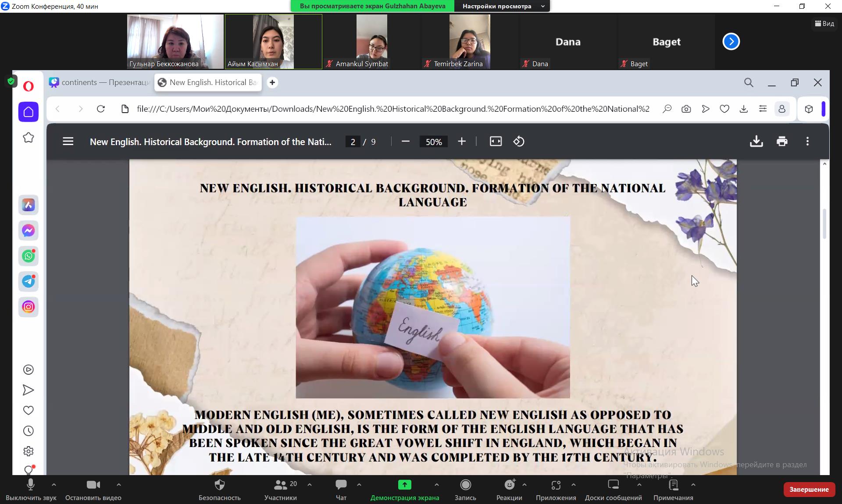The width and height of the screenshot is (842, 504).
Task: Click the red Завершение button
Action: click(x=809, y=490)
